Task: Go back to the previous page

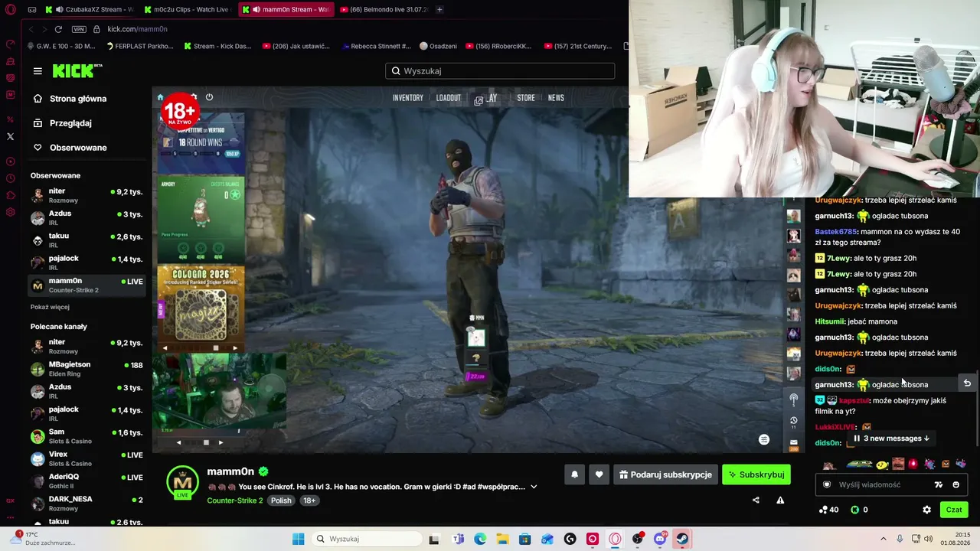Action: pyautogui.click(x=31, y=29)
